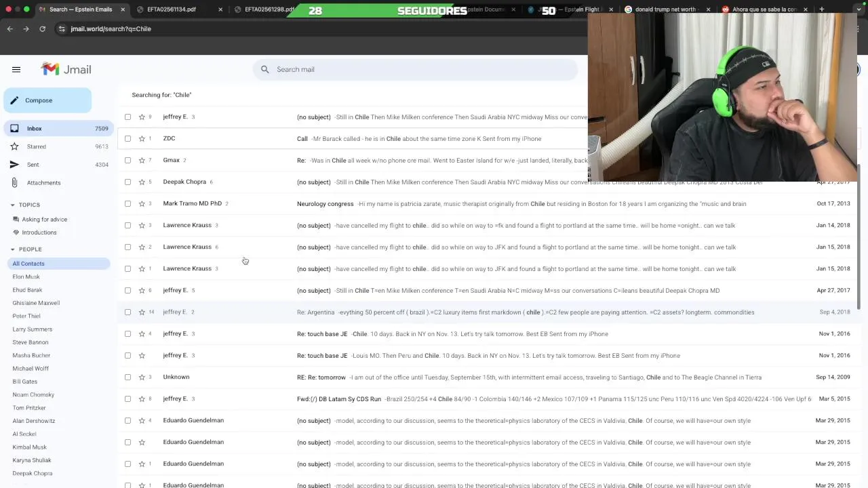The height and width of the screenshot is (488, 868).
Task: Check the Mark Tramo MD PhD checkbox
Action: coord(127,203)
